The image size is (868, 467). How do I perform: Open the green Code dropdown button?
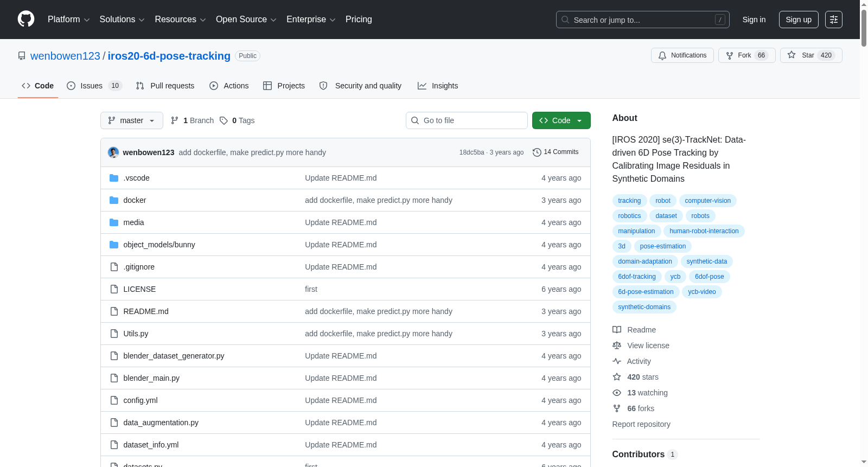(x=561, y=120)
